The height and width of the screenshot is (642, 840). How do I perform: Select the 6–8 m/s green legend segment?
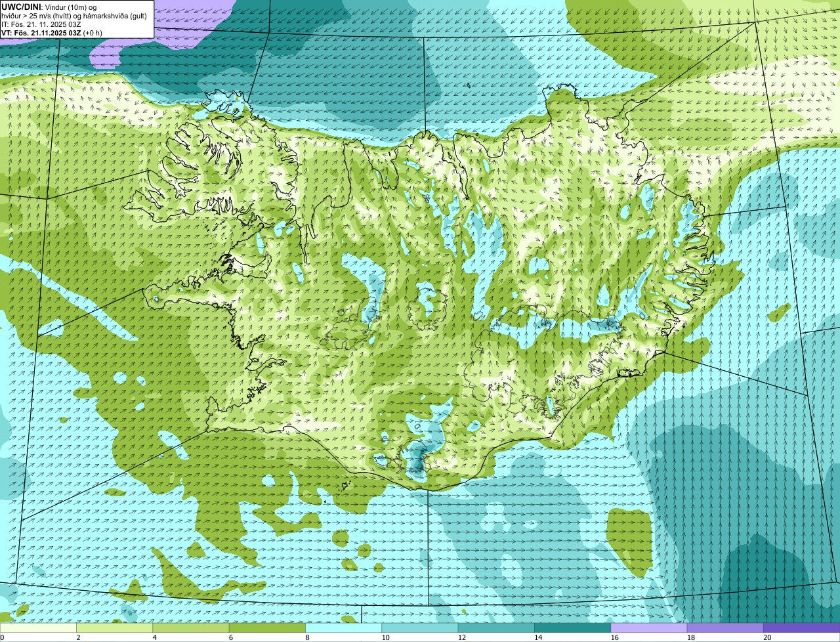coord(267,628)
